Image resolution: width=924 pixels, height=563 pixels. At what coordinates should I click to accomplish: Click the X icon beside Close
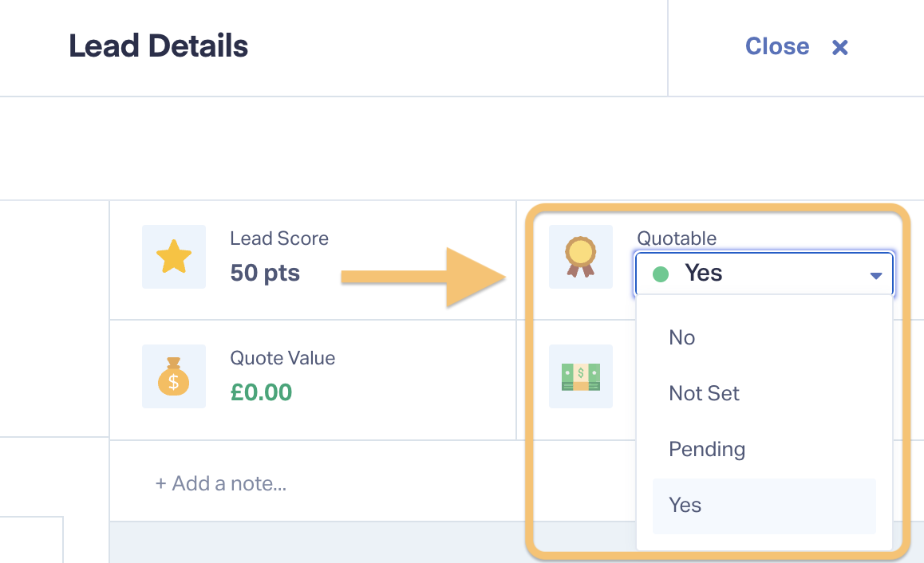click(839, 47)
